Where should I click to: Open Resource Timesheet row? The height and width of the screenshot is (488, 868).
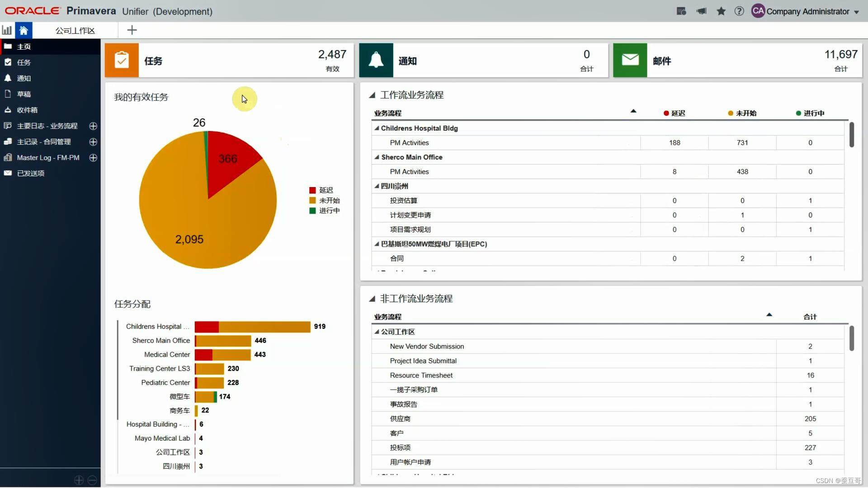[608, 375]
